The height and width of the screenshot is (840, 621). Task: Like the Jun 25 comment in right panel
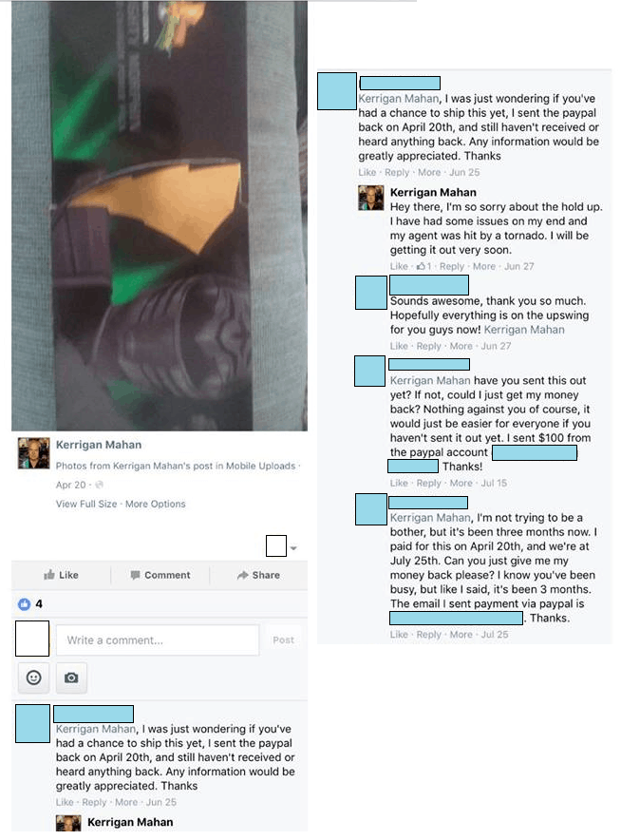tap(367, 173)
